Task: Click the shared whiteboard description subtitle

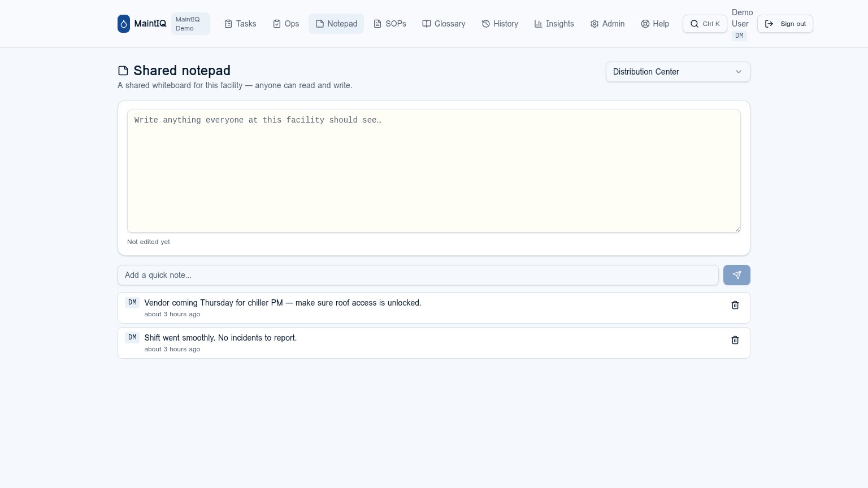Action: pos(235,85)
